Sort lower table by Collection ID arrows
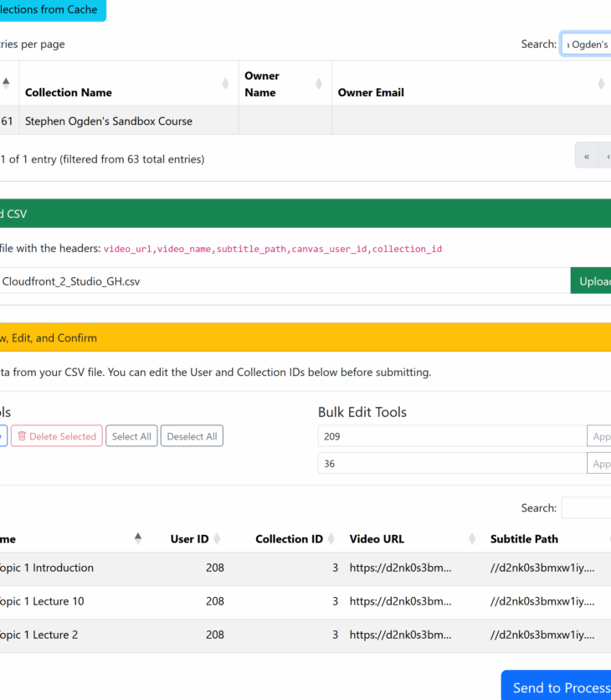Image resolution: width=611 pixels, height=700 pixels. point(331,539)
